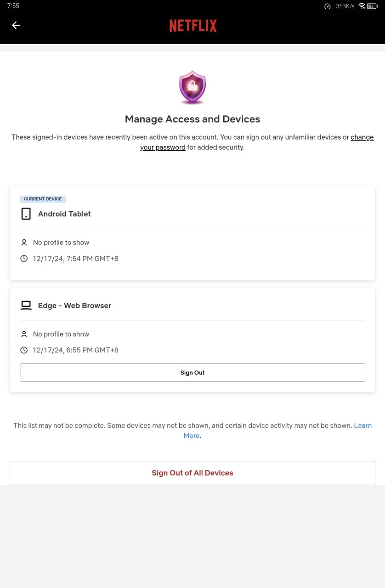Tap the pink security shield icon
Viewport: 385px width, 588px height.
(x=192, y=87)
